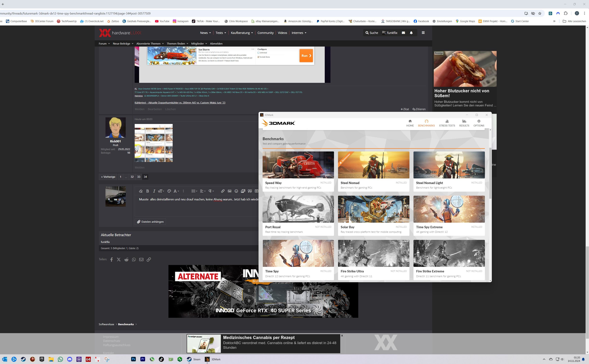This screenshot has width=589, height=364.
Task: Close the Medizinisches Cannabis ad banner
Action: click(342, 336)
